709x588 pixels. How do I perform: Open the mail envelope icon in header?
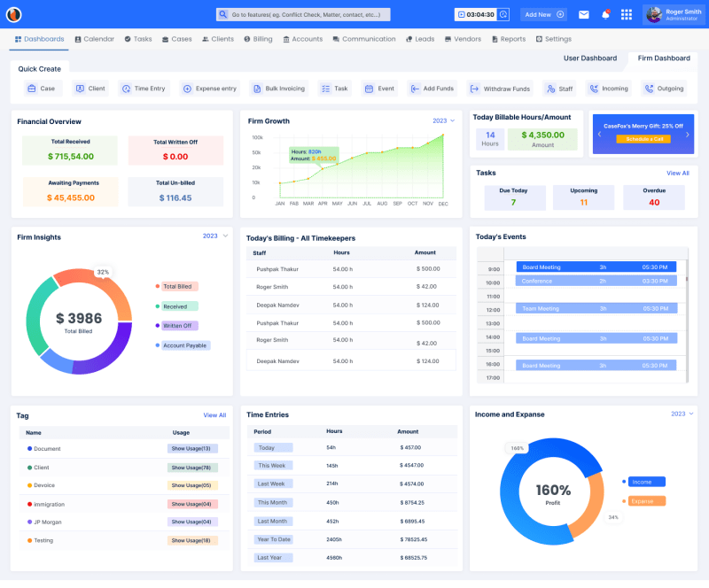tap(584, 14)
